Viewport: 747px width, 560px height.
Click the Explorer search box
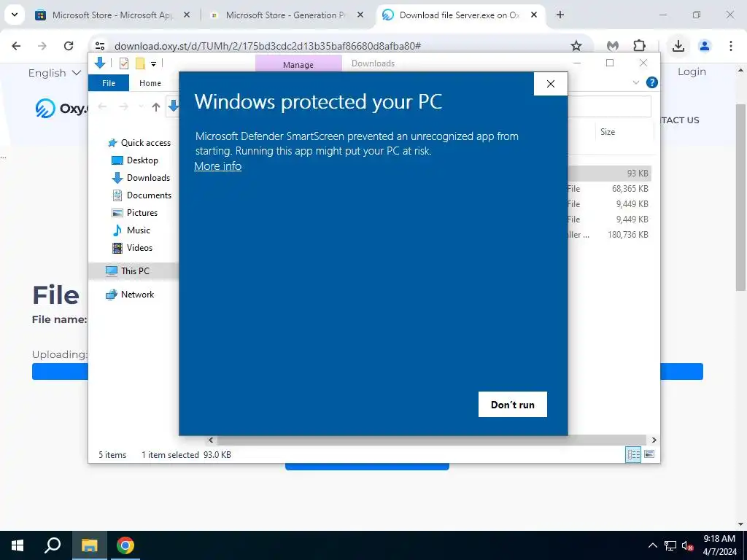[610, 106]
